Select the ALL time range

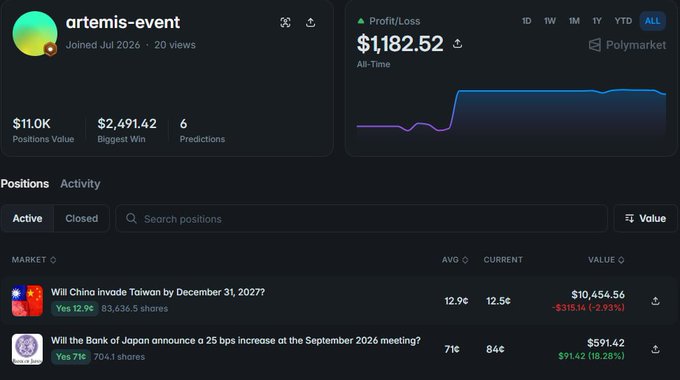pos(652,21)
